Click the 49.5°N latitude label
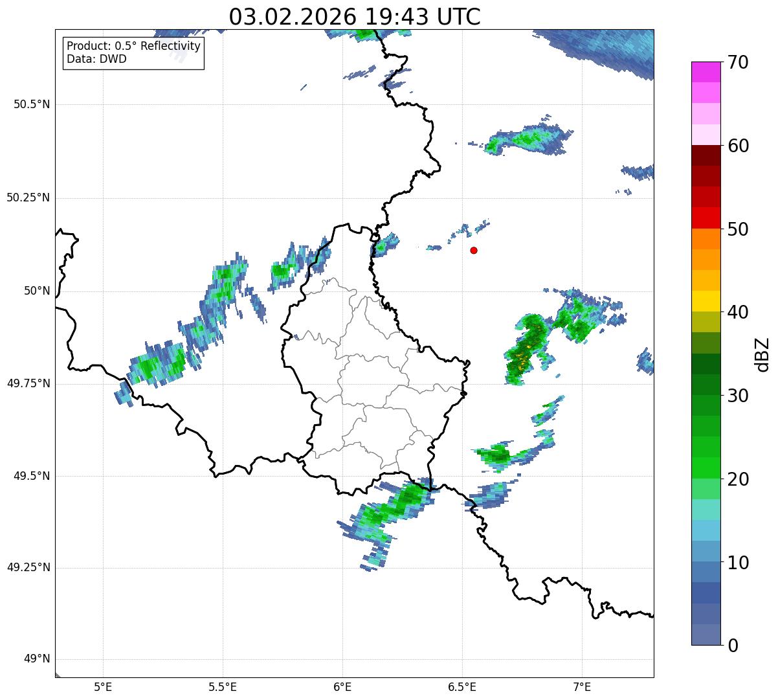Screen dimensions: 778x700 coord(32,476)
